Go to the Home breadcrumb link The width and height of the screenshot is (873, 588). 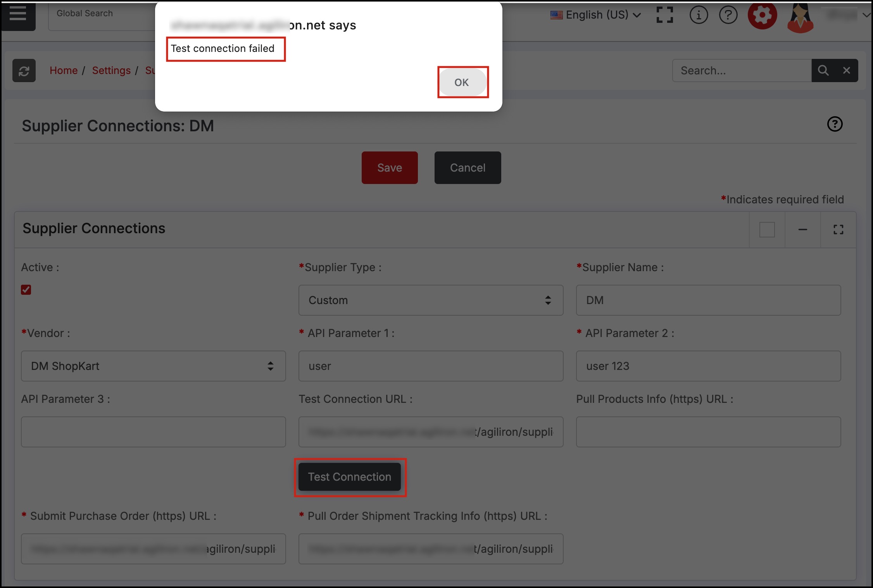tap(64, 70)
